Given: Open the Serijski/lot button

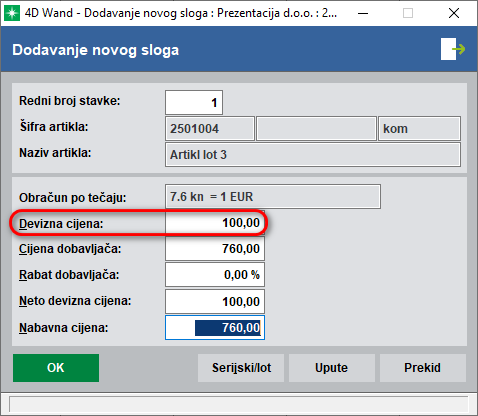Looking at the screenshot, I should click(241, 368).
